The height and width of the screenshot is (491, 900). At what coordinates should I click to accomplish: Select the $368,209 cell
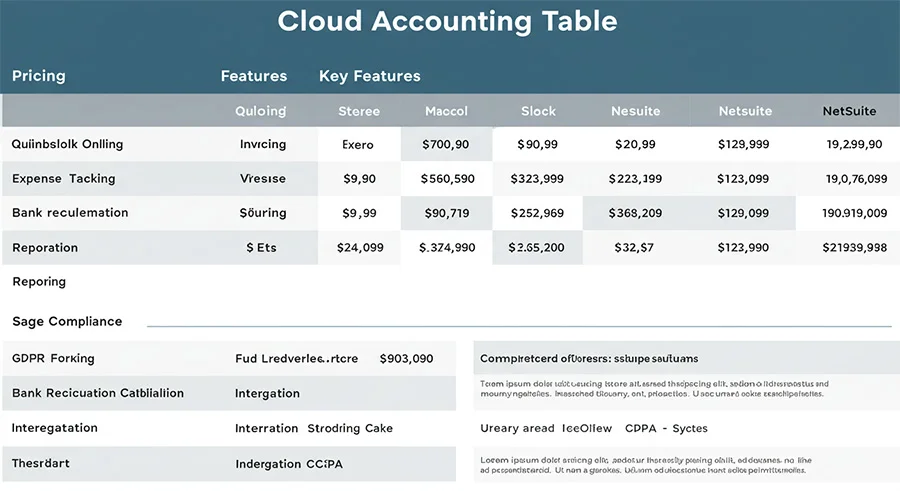(635, 213)
